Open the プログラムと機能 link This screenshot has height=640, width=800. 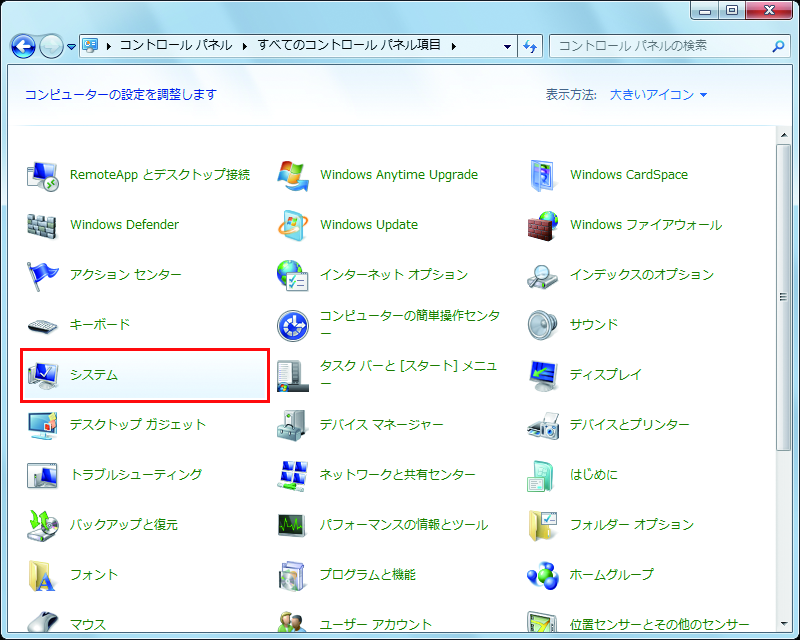tap(367, 575)
